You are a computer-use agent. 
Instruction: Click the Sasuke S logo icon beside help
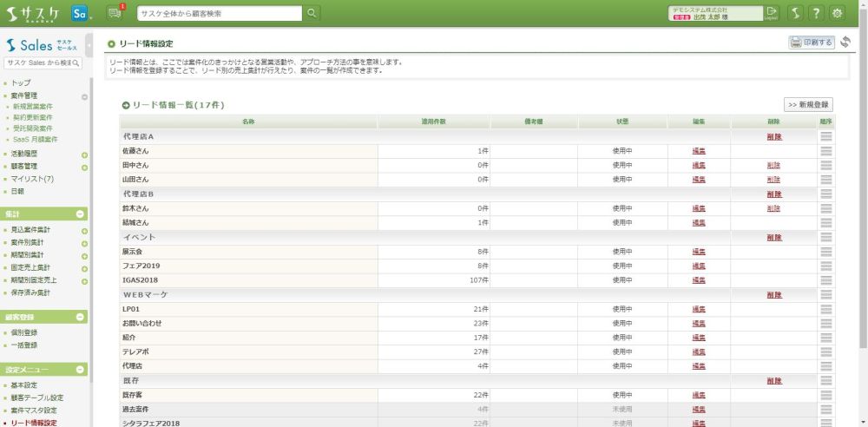click(x=794, y=13)
